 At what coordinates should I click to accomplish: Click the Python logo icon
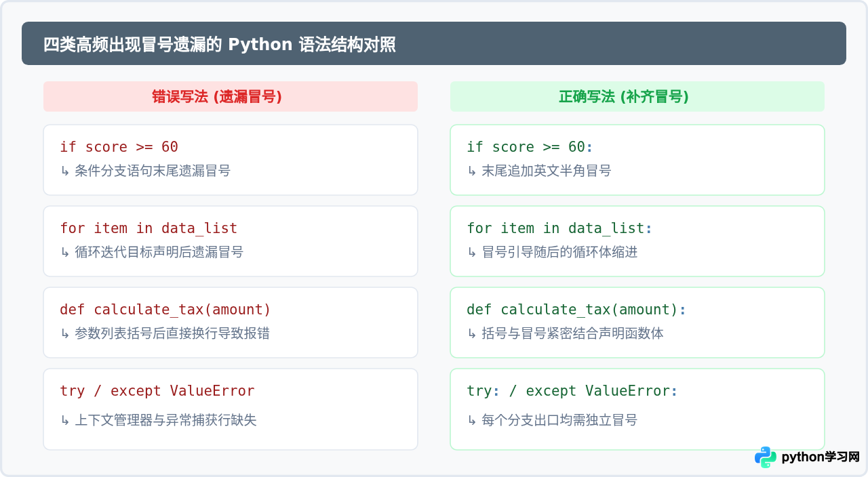click(x=766, y=457)
